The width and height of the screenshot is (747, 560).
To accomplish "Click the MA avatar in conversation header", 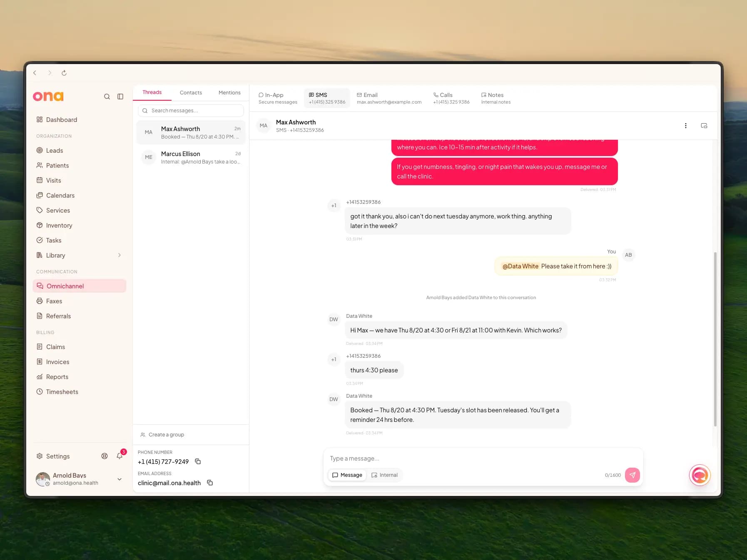I will (264, 126).
